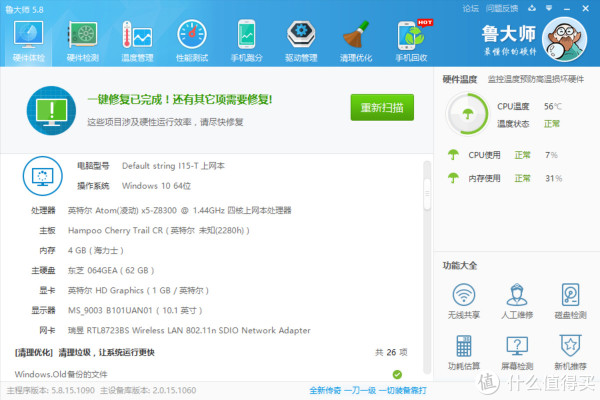600x400 pixels.
Task: Click device library version 2.0.15.1060 text
Action: coord(148,390)
